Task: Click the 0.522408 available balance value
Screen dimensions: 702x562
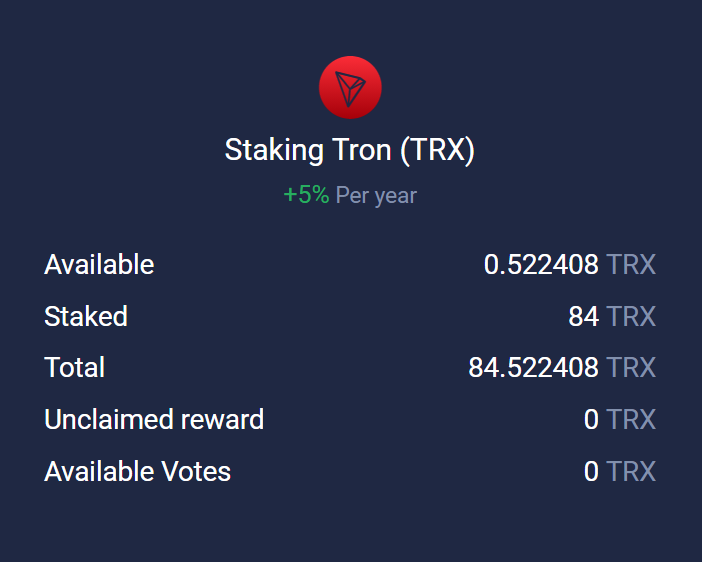Action: [541, 264]
